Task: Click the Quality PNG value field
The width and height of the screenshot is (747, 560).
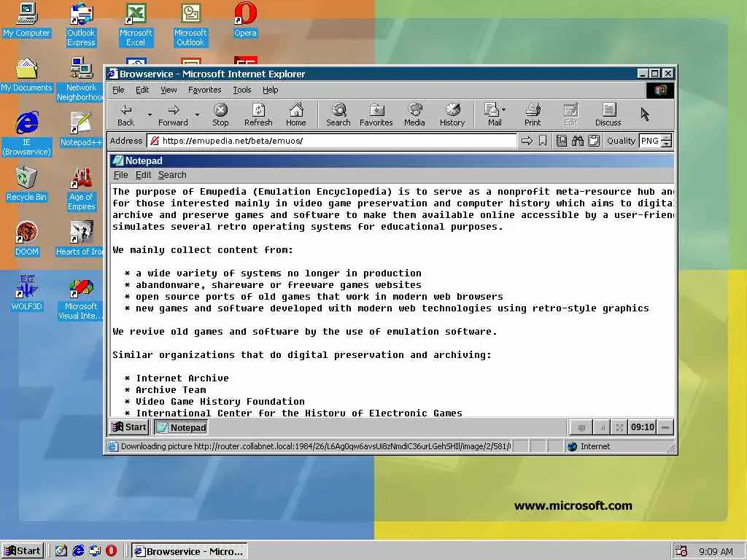Action: 650,141
